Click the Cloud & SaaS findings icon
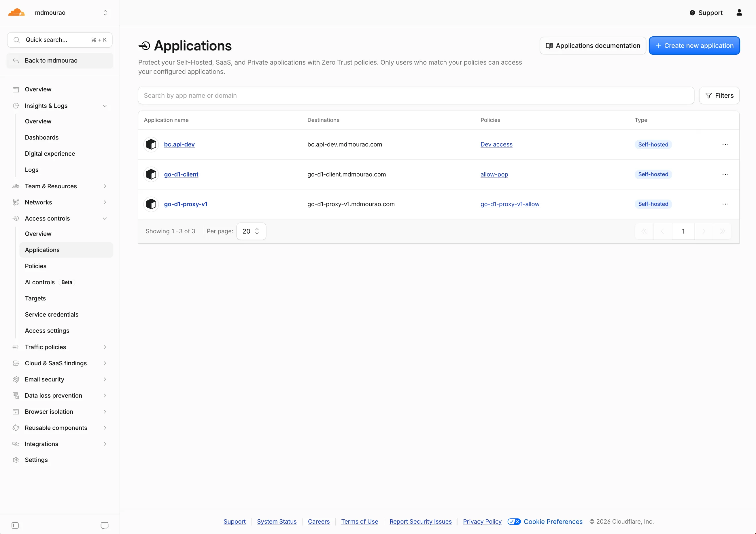756x534 pixels. tap(16, 363)
